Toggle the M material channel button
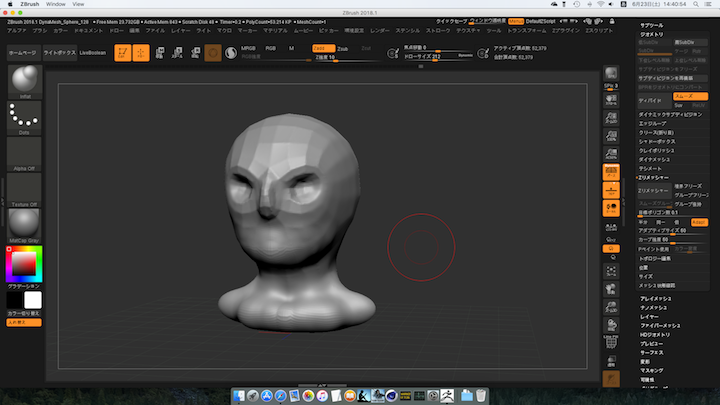Viewport: 720px width, 405px height. 292,48
